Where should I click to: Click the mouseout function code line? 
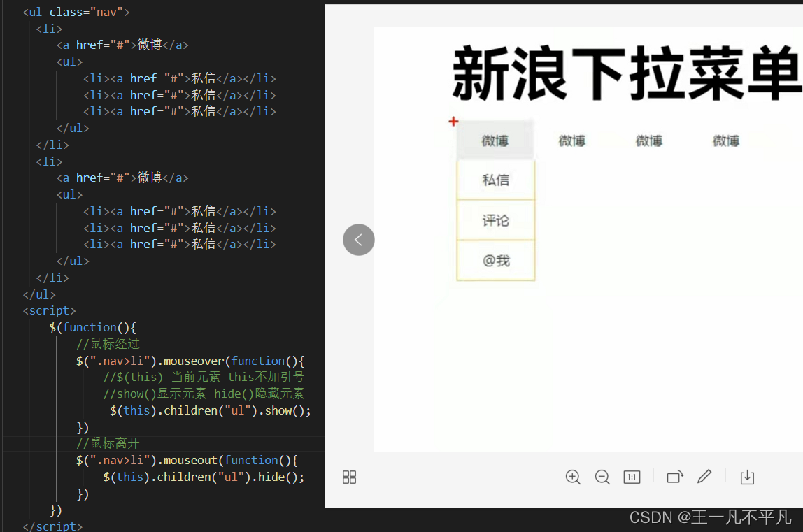click(x=187, y=460)
